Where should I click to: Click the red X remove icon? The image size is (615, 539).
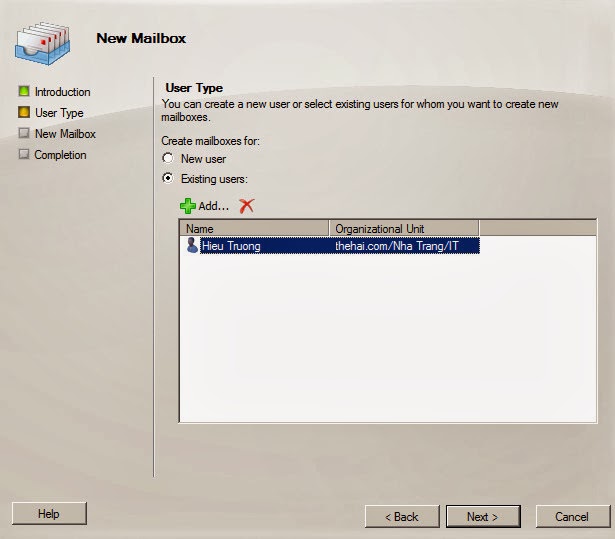(x=247, y=206)
